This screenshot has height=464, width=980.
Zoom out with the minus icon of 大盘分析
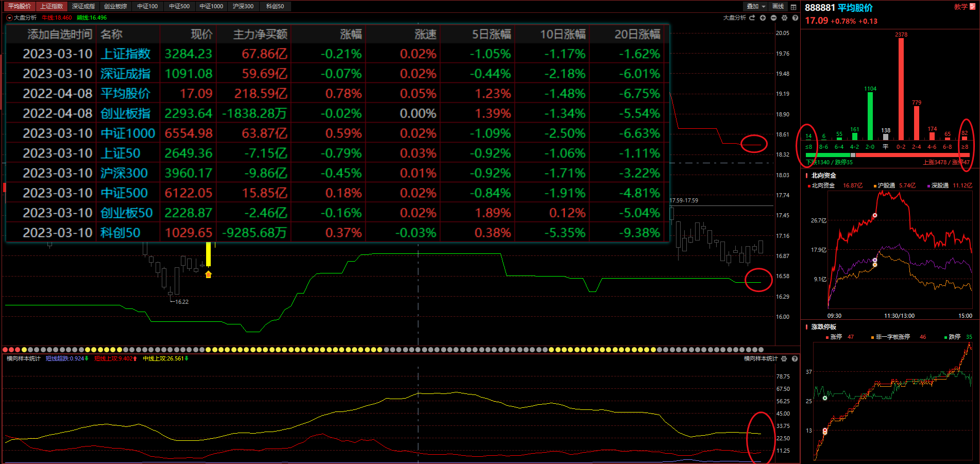(x=773, y=18)
